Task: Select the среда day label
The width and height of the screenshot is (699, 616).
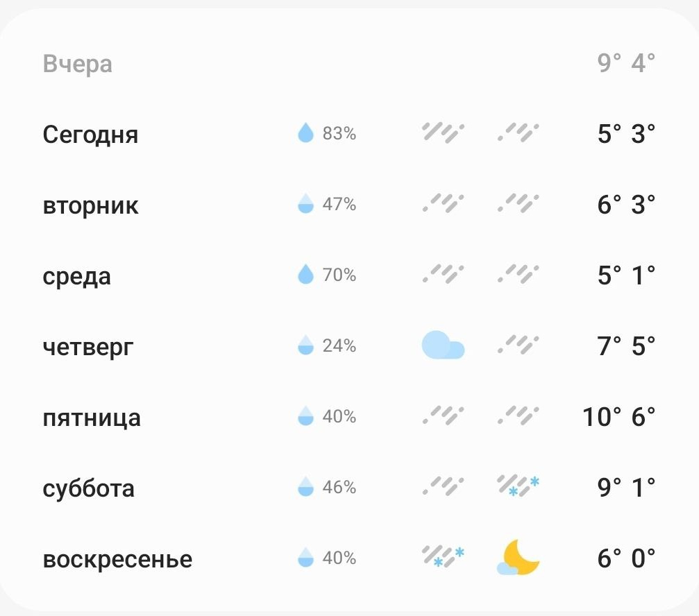Action: click(x=76, y=276)
